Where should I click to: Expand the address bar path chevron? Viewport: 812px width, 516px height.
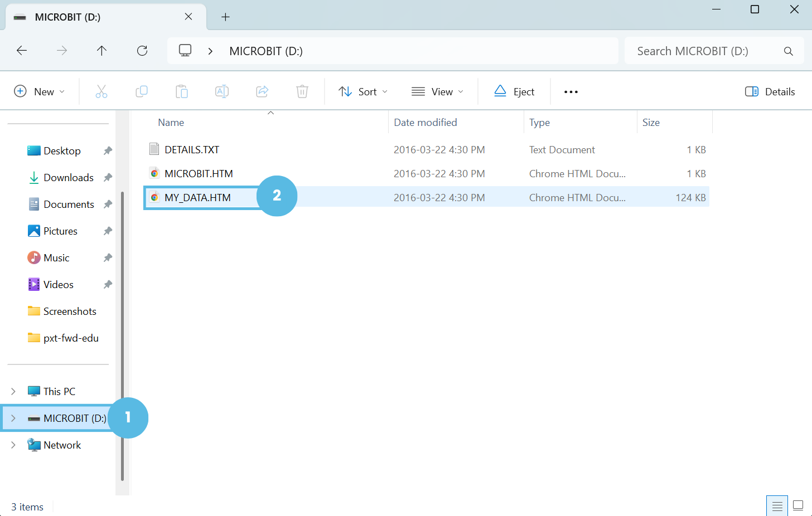coord(210,51)
